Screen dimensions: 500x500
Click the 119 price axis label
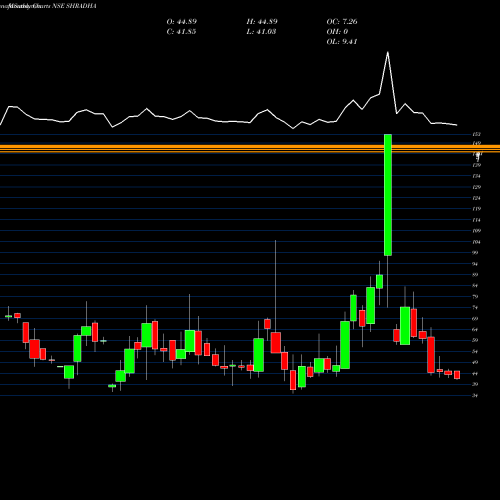[x=477, y=209]
